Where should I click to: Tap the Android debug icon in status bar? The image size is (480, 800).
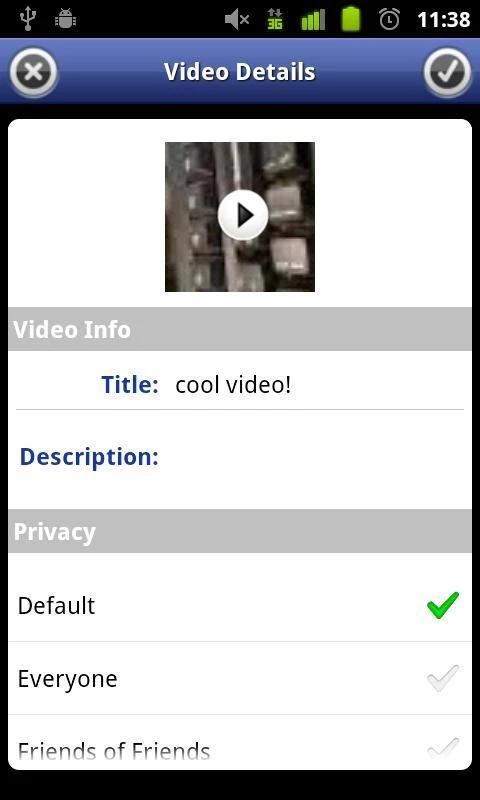pyautogui.click(x=65, y=19)
